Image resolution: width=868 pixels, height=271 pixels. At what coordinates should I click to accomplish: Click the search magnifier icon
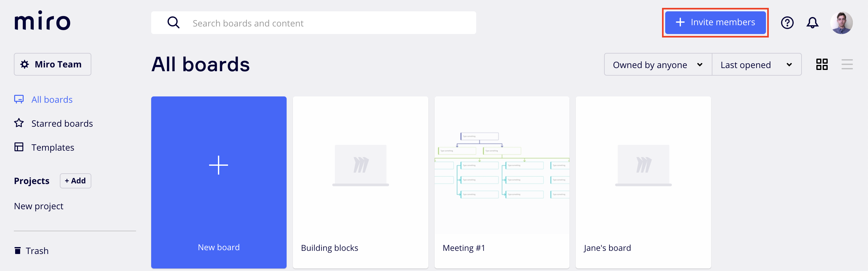[x=174, y=23]
